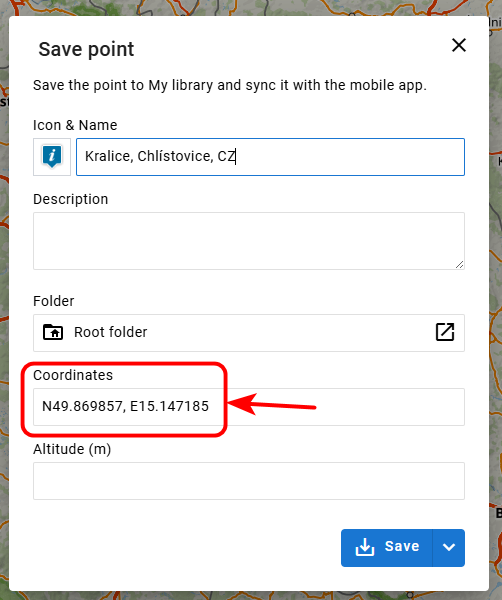Click the Altitude (m) field
Image resolution: width=502 pixels, height=600 pixels.
coord(249,481)
